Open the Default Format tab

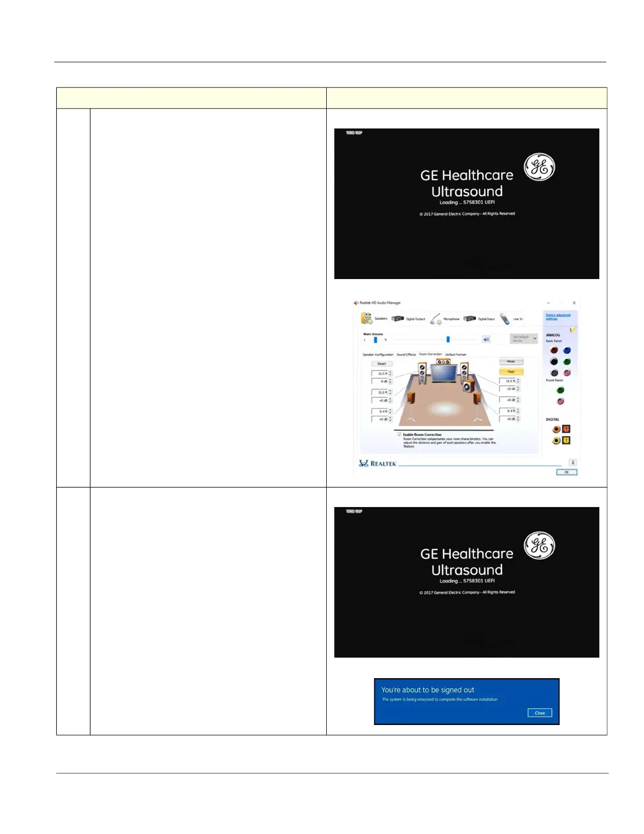(456, 355)
